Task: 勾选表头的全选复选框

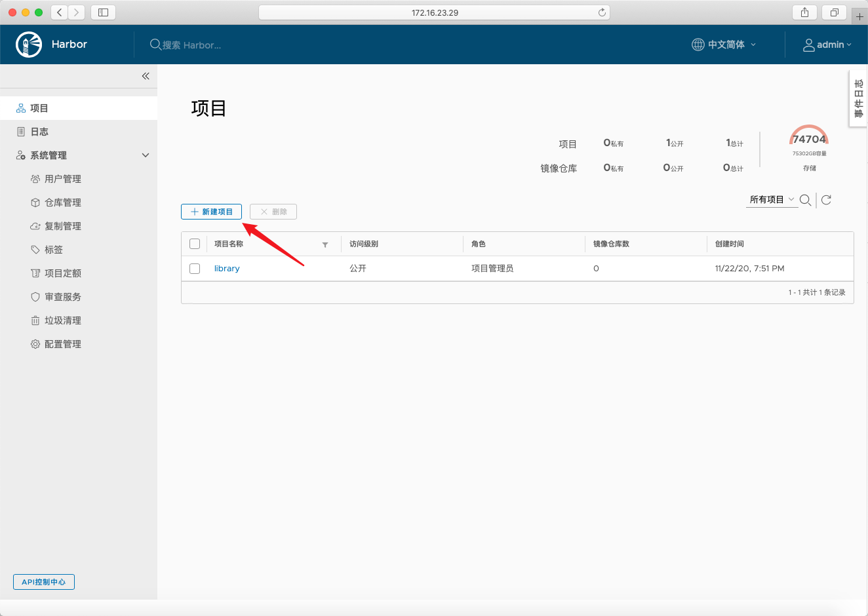Action: point(195,243)
